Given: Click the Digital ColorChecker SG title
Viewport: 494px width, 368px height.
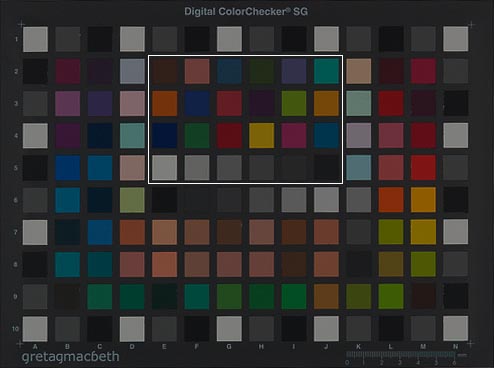Looking at the screenshot, I should tap(246, 12).
